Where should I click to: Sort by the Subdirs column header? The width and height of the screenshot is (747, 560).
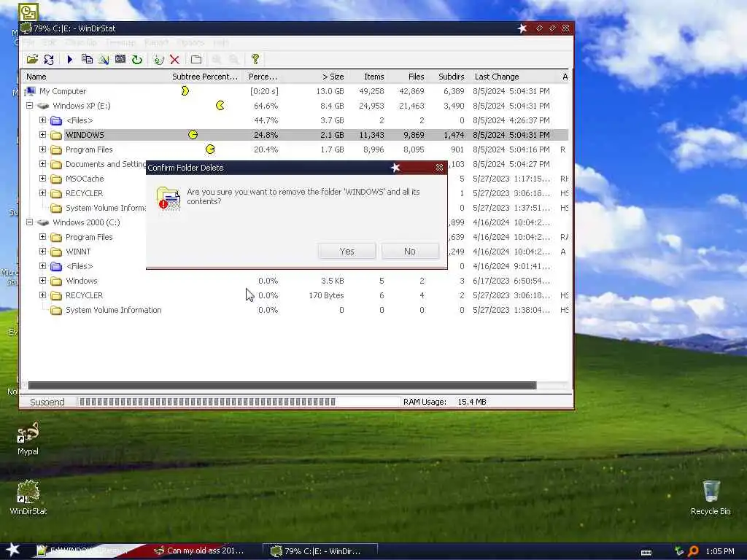[448, 77]
